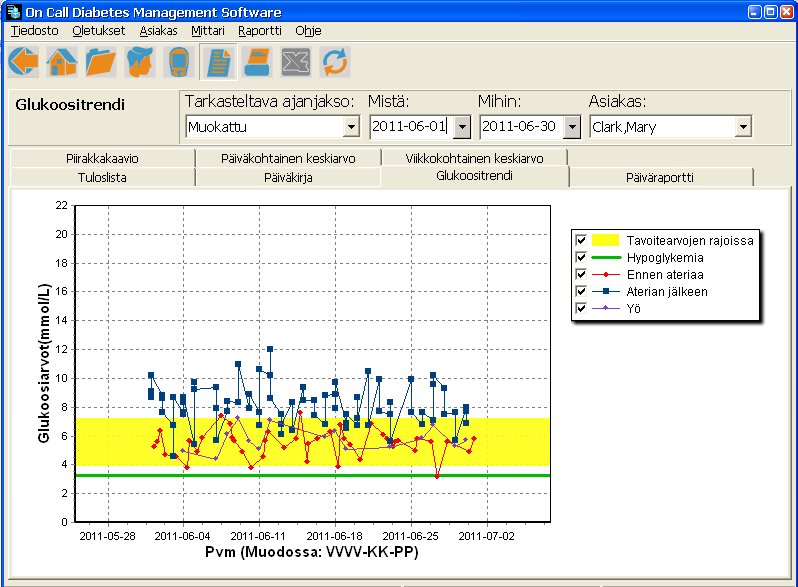The height and width of the screenshot is (587, 798).
Task: Open the Asiakas menu
Action: (158, 31)
